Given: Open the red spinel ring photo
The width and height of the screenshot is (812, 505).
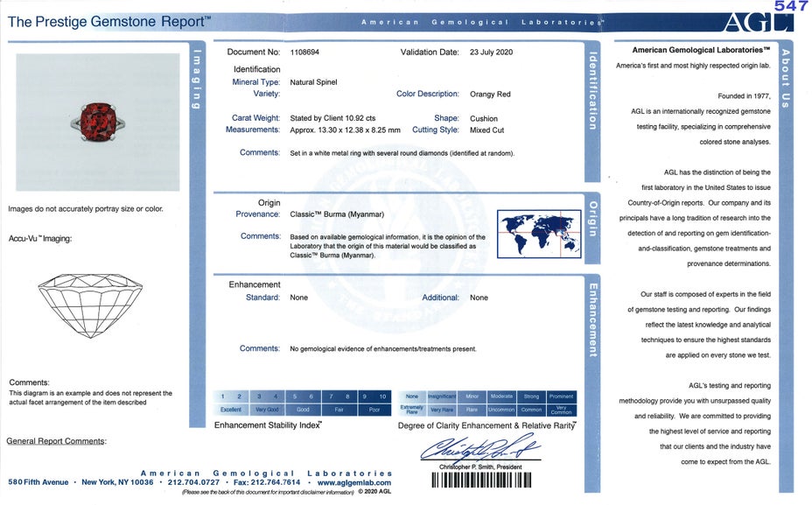Looking at the screenshot, I should pyautogui.click(x=97, y=122).
